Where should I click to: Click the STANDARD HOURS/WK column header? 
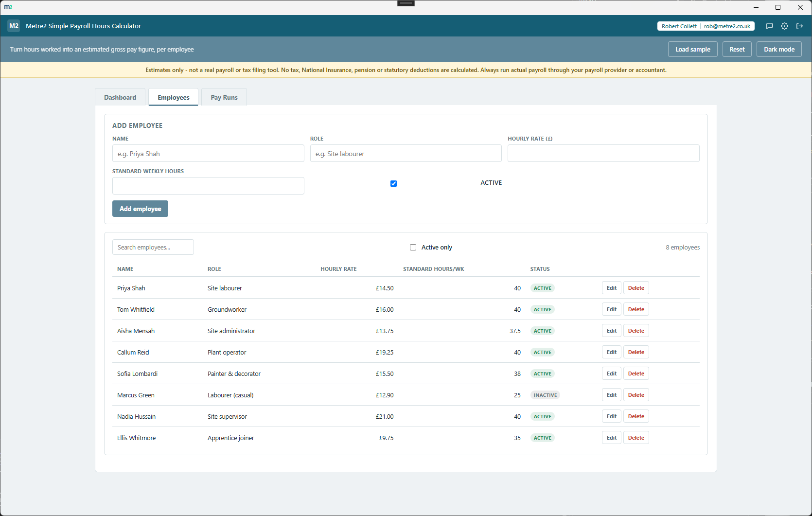pos(433,269)
